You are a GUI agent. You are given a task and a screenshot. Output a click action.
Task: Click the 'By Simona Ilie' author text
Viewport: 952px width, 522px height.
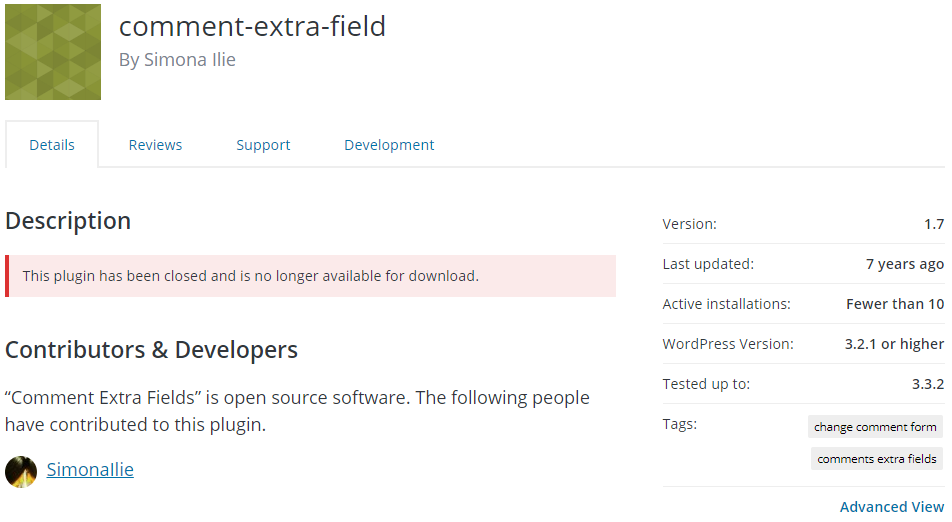177,59
